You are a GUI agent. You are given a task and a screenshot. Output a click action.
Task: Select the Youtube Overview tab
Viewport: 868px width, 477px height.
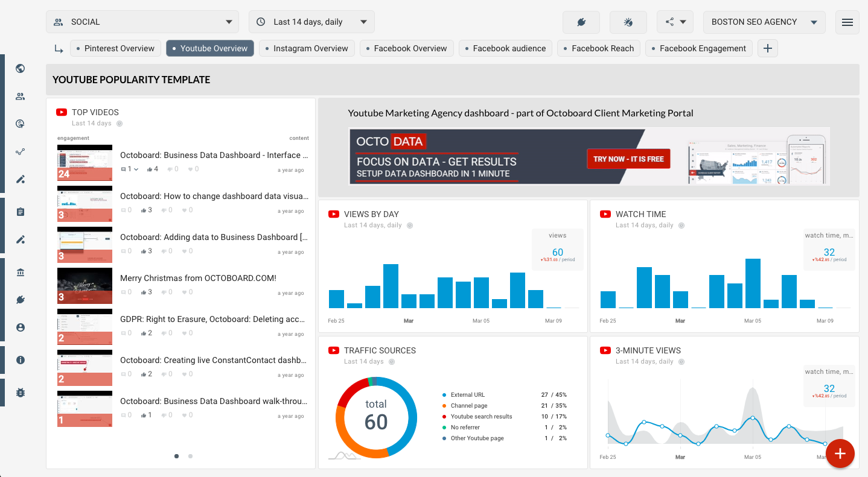210,48
